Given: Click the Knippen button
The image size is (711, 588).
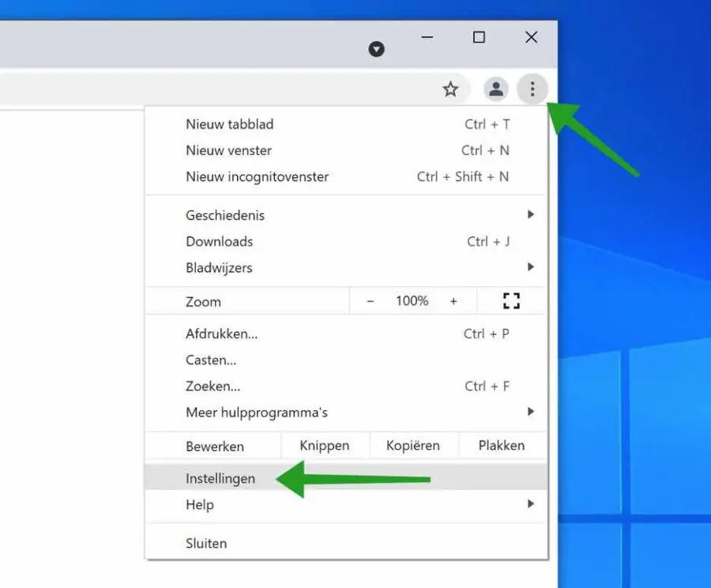Looking at the screenshot, I should 325,446.
